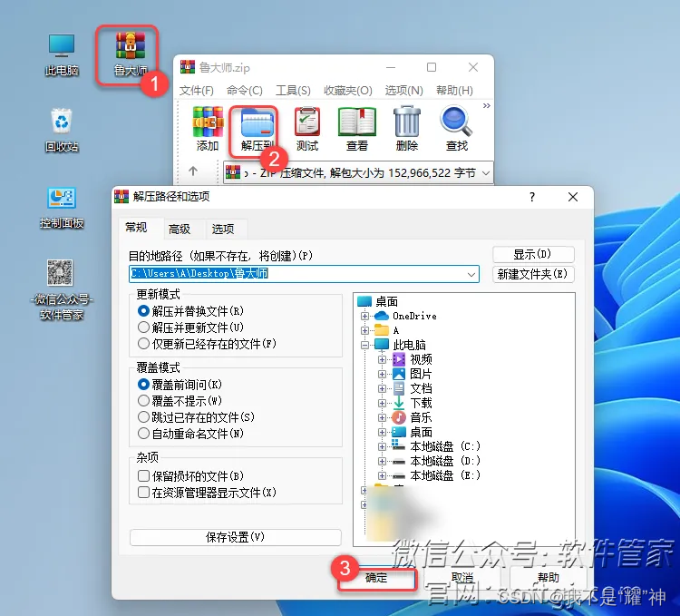Expand the A folder tree node
The width and height of the screenshot is (680, 616).
(364, 330)
